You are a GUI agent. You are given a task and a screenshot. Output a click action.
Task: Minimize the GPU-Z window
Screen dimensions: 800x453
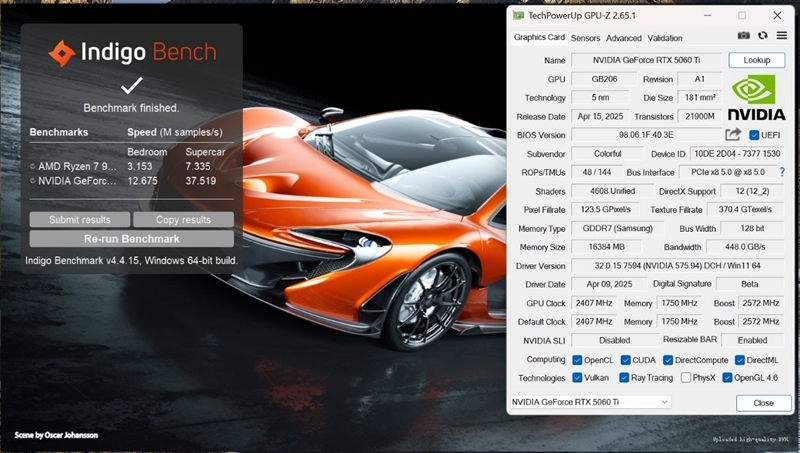point(708,16)
